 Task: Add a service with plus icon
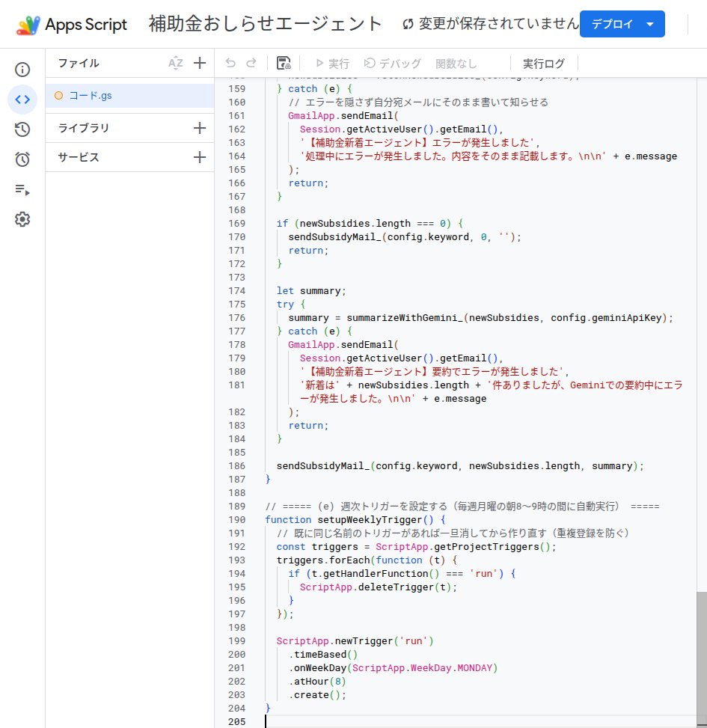point(200,157)
